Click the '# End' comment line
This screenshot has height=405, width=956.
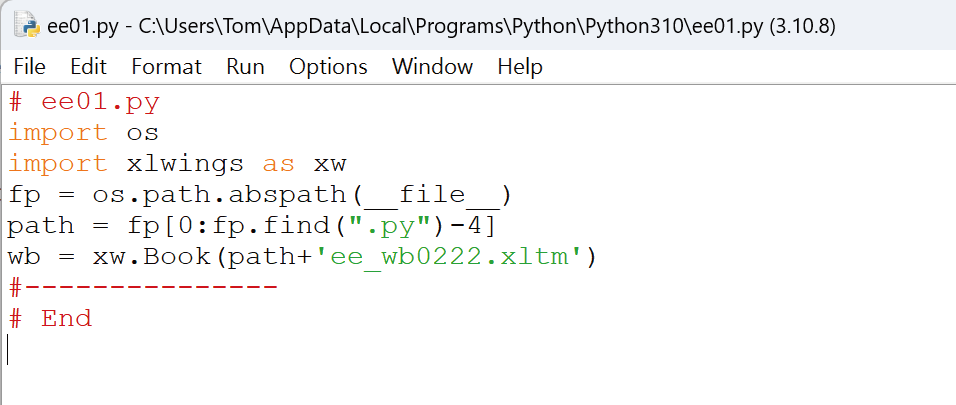pos(50,318)
